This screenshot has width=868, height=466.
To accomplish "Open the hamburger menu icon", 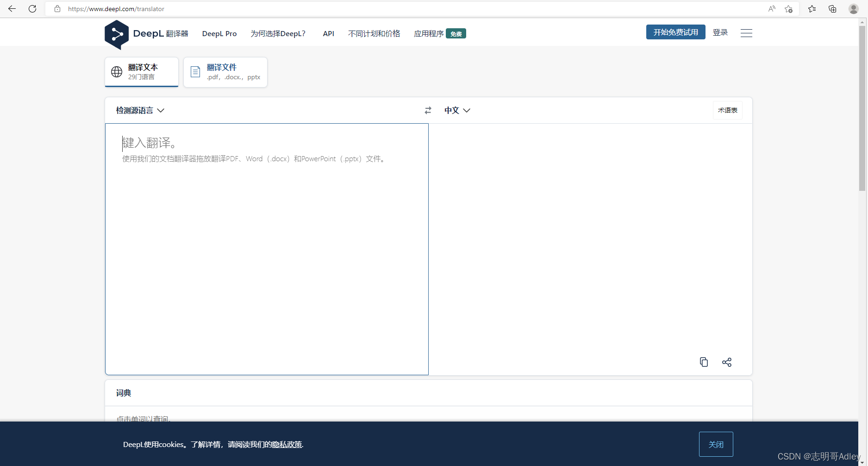I will point(746,33).
